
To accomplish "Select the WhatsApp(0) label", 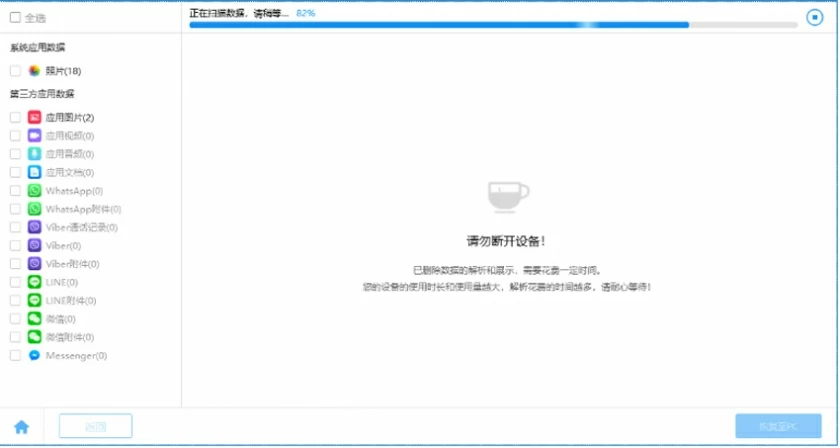I will (74, 191).
